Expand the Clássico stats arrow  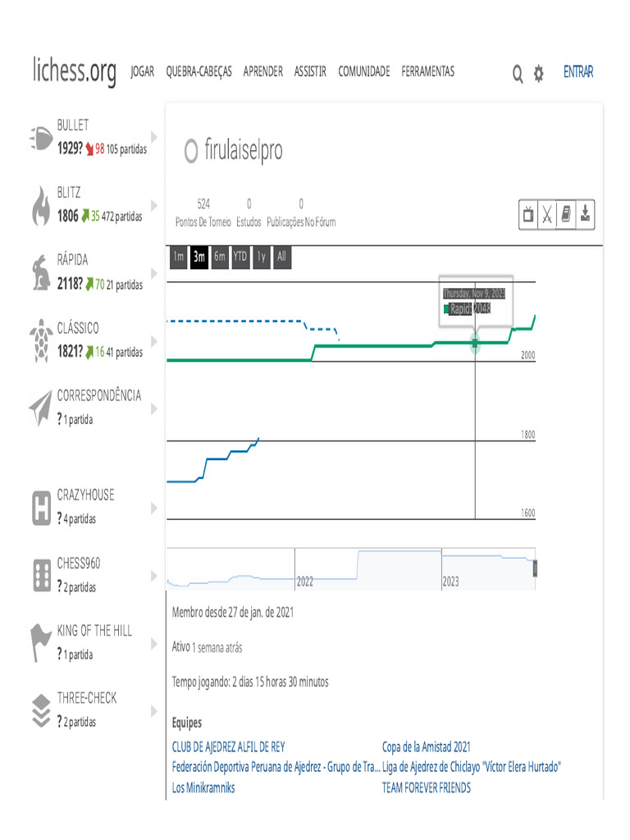pyautogui.click(x=153, y=340)
